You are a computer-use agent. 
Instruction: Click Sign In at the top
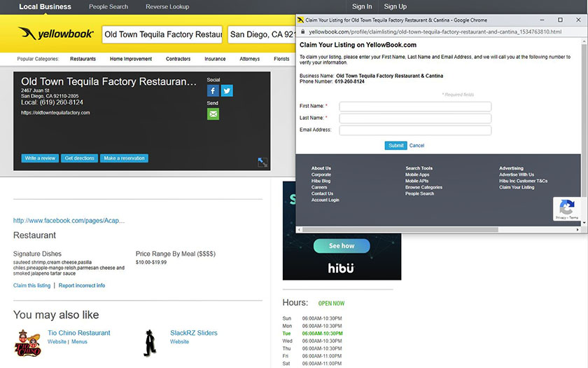[x=362, y=7]
